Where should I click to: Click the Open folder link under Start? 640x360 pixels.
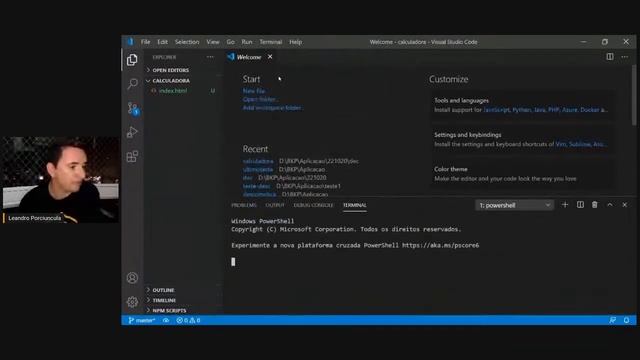coord(260,100)
